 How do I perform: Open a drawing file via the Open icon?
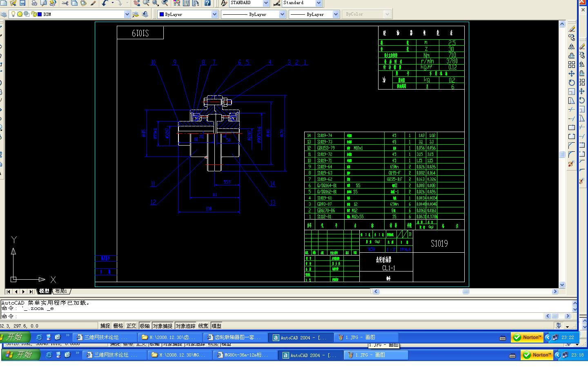[13, 3]
